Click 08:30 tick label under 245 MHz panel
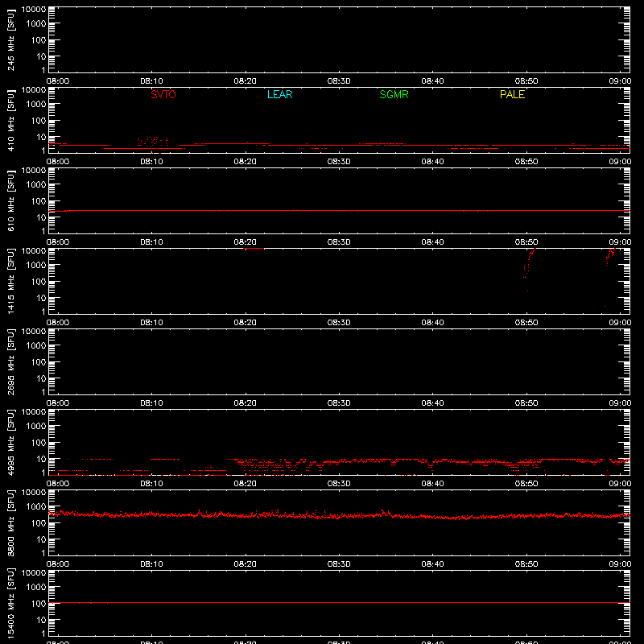The height and width of the screenshot is (644, 644). pos(339,81)
